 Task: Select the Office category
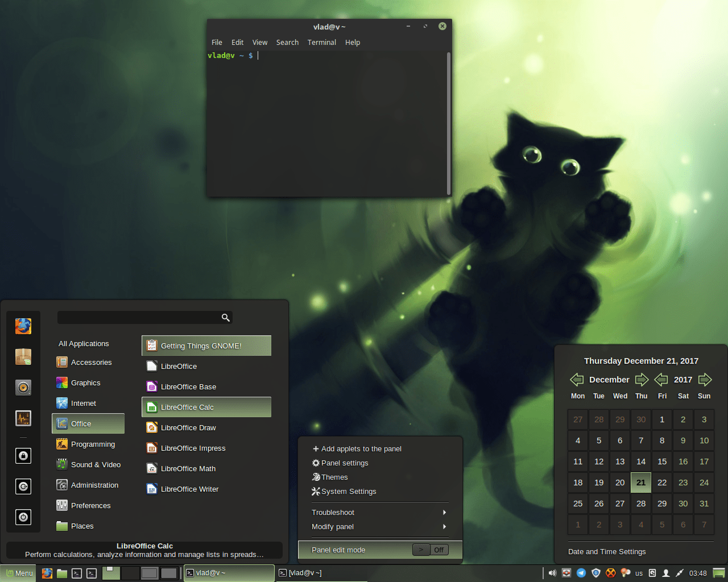click(88, 424)
